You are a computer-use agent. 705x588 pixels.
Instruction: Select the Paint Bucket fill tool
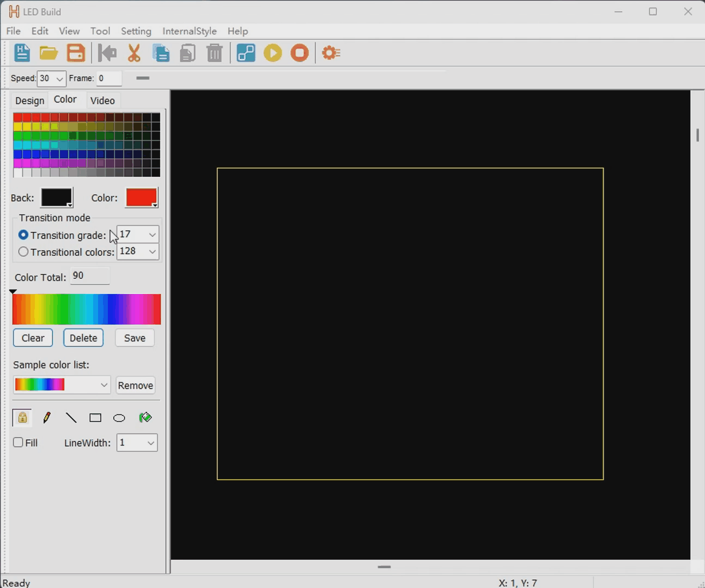pyautogui.click(x=145, y=417)
